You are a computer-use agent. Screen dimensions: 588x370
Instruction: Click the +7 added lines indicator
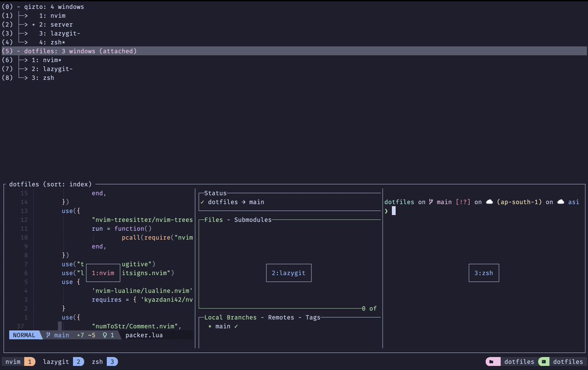[80, 335]
